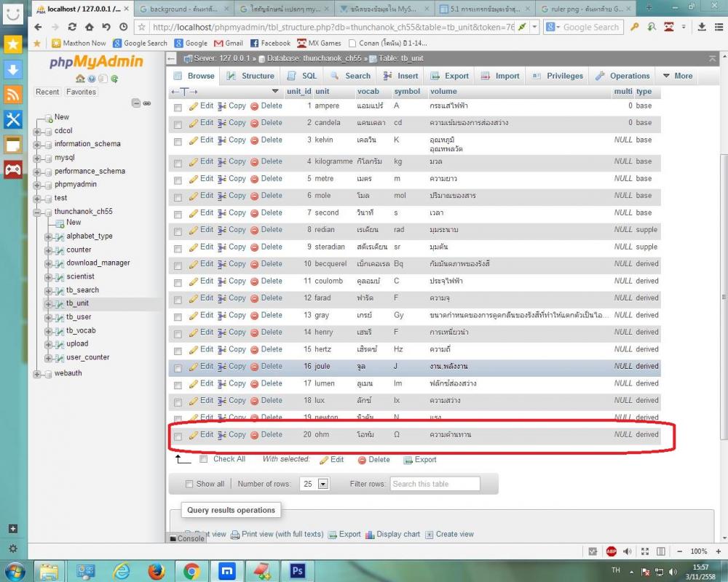Open Firefox from the taskbar
This screenshot has height=582, width=728.
coord(157,570)
